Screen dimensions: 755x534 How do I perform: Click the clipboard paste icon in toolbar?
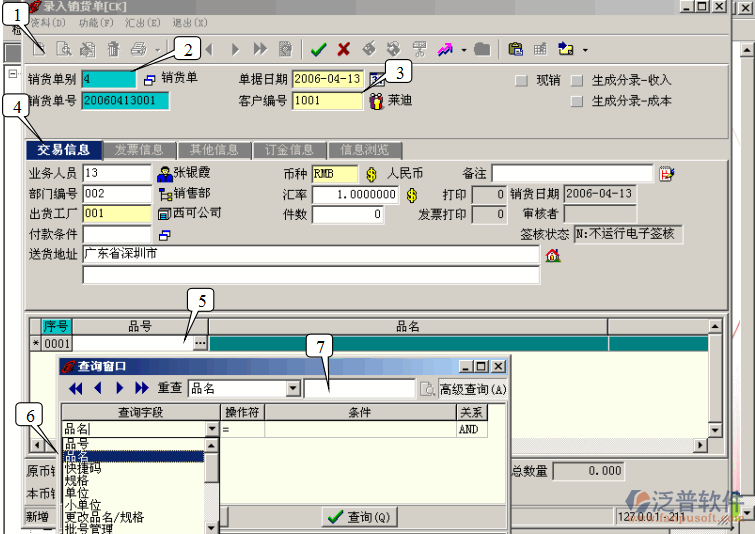[515, 49]
